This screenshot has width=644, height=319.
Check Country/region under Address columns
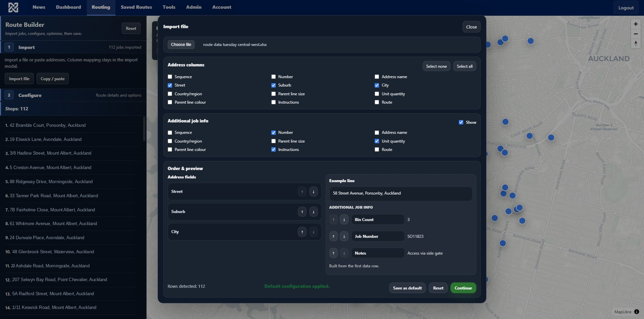coord(170,94)
